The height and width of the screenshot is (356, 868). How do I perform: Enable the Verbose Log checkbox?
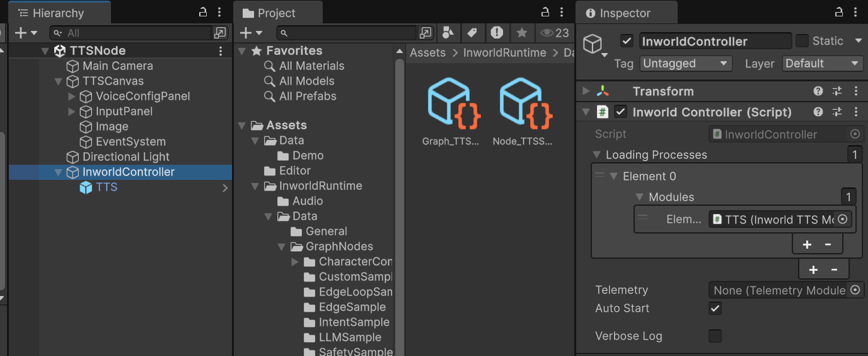coord(715,336)
